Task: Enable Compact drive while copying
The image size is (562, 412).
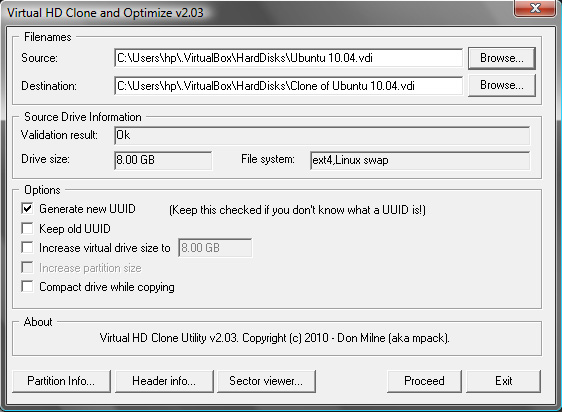Action: (27, 286)
